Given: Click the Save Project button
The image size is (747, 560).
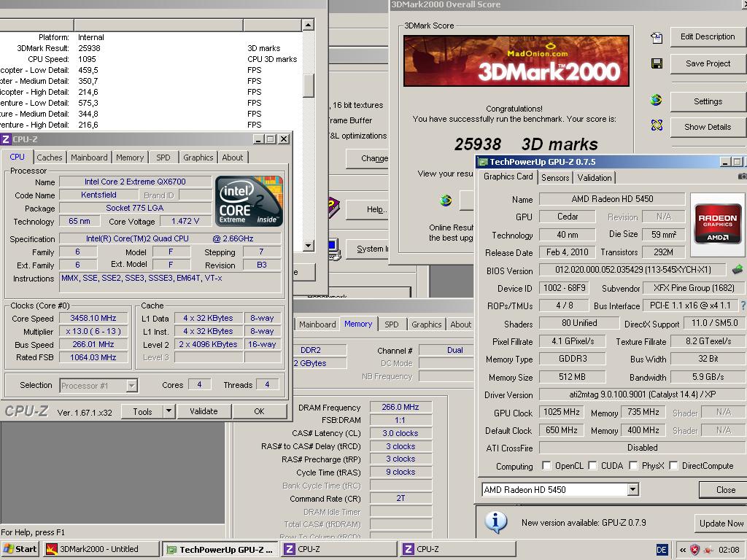Looking at the screenshot, I should 708,63.
